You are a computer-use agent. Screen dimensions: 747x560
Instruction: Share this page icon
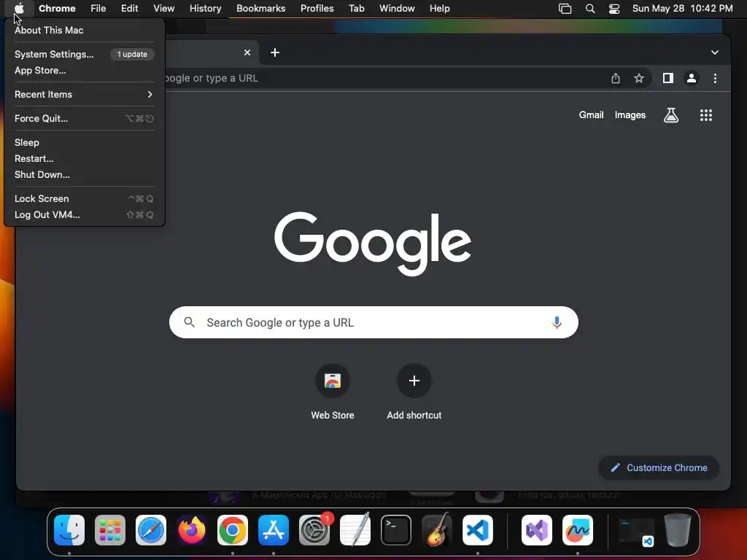coord(616,78)
